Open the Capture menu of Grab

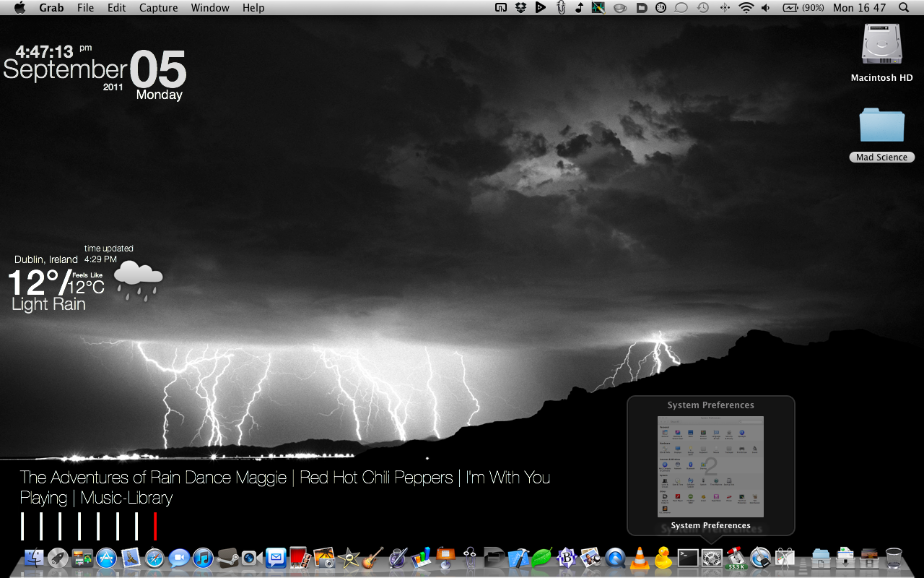pos(158,8)
